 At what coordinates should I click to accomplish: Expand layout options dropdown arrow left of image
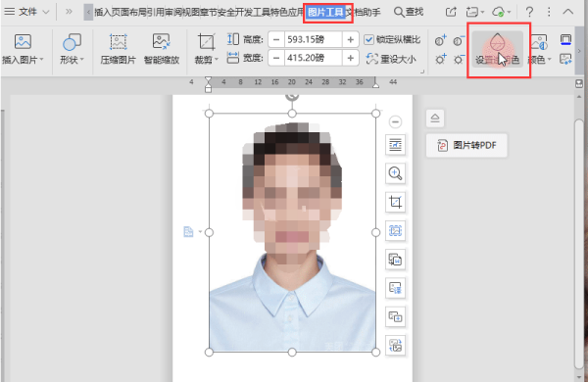(x=200, y=232)
